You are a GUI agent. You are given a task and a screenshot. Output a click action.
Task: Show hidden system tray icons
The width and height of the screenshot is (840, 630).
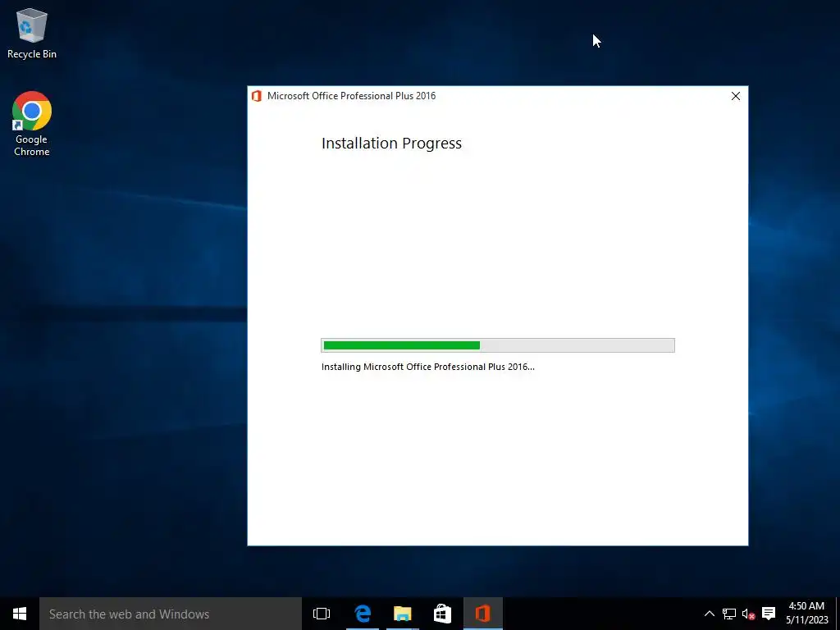pyautogui.click(x=710, y=614)
